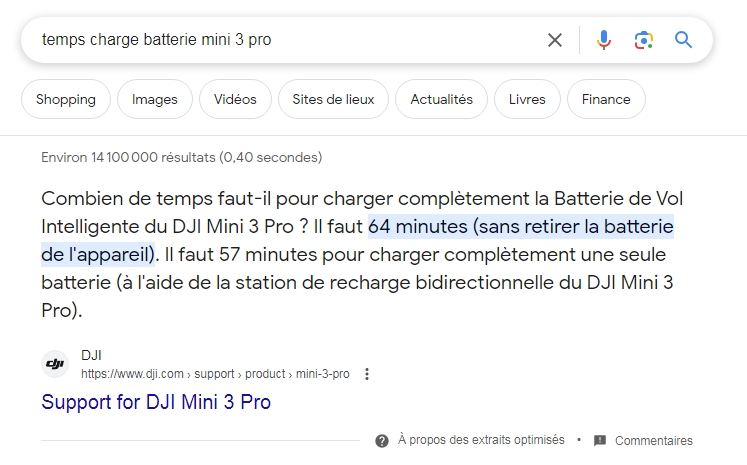Image resolution: width=747 pixels, height=465 pixels.
Task: Click into the search box text field
Action: click(286, 40)
